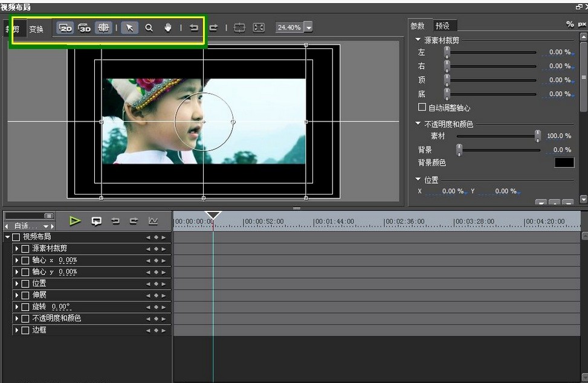Select the 2D mode tool

pos(65,27)
